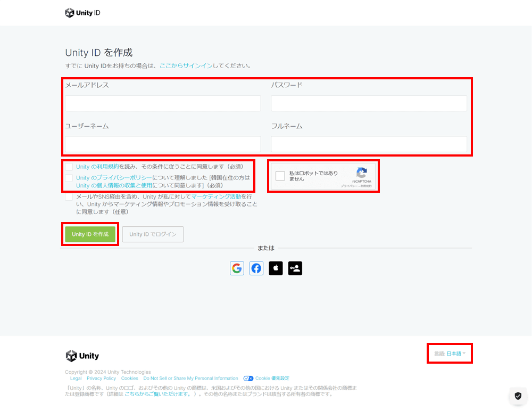
Task: Click the Unity logo in the footer
Action: coord(82,356)
